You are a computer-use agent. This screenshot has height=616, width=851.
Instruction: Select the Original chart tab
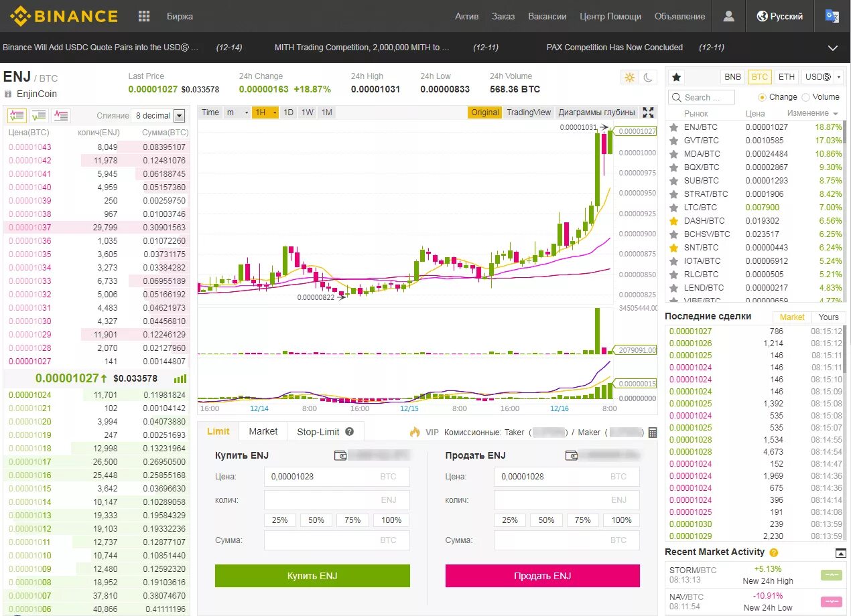click(484, 112)
